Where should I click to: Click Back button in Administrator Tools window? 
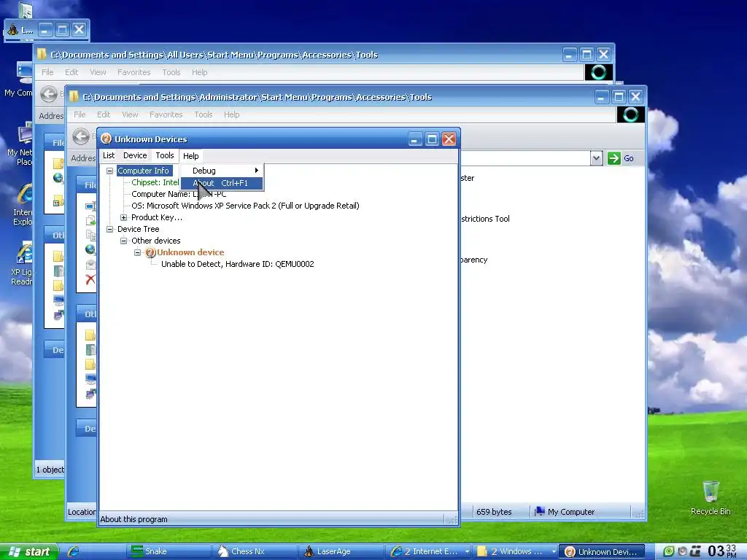(81, 136)
